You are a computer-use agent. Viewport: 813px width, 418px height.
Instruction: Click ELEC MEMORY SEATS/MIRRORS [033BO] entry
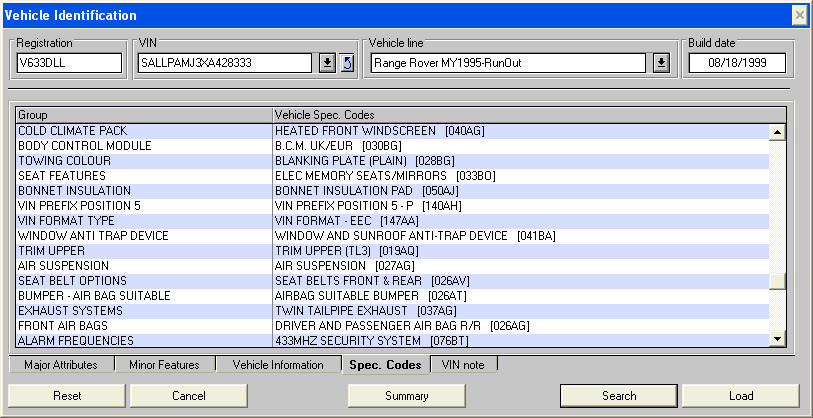[x=385, y=176]
